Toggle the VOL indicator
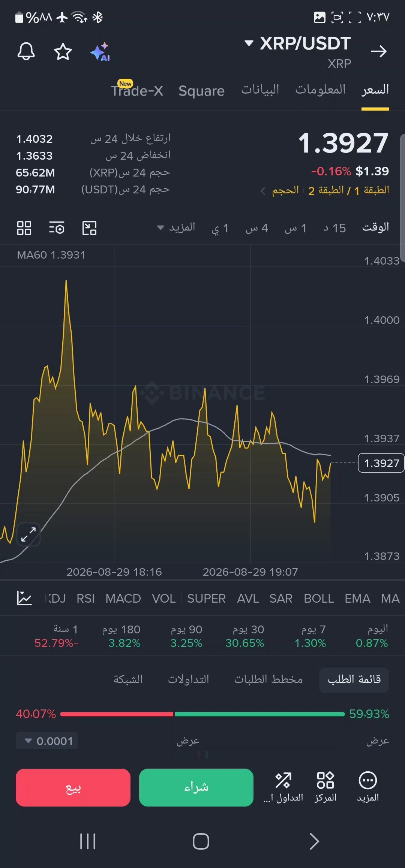The height and width of the screenshot is (868, 405). click(x=164, y=599)
